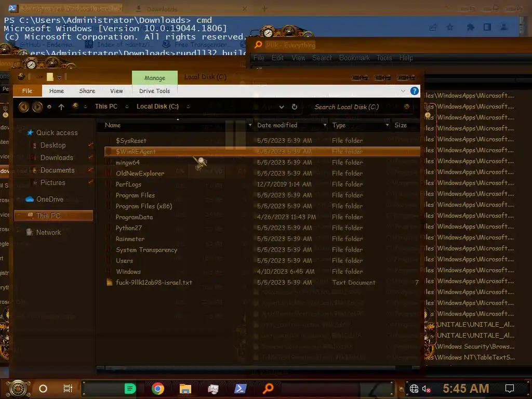Open File Explorer from the taskbar

pos(185,389)
